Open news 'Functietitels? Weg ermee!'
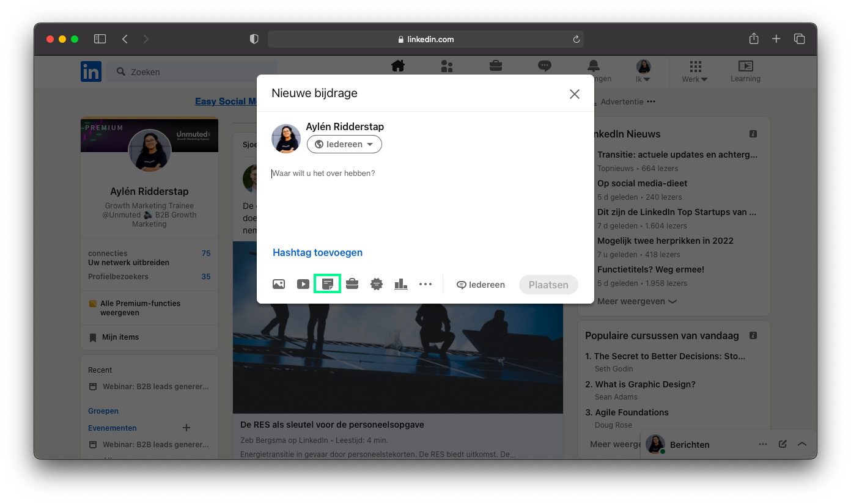This screenshot has height=504, width=851. pos(650,269)
